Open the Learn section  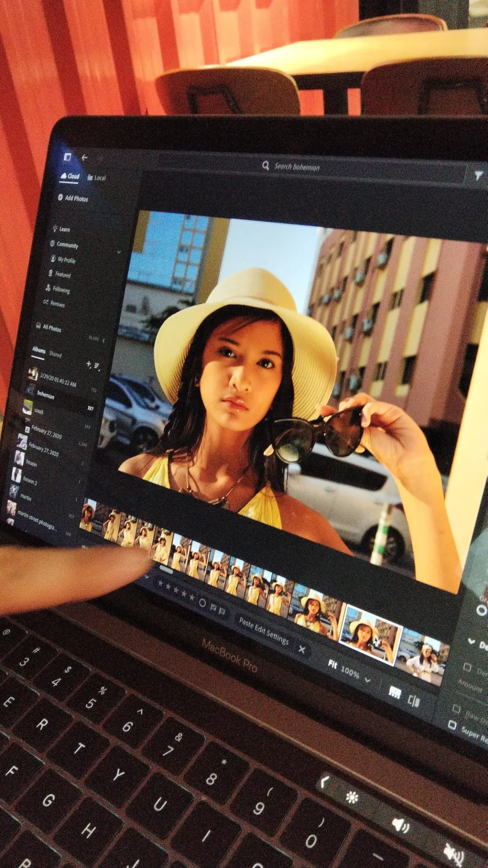tap(61, 229)
